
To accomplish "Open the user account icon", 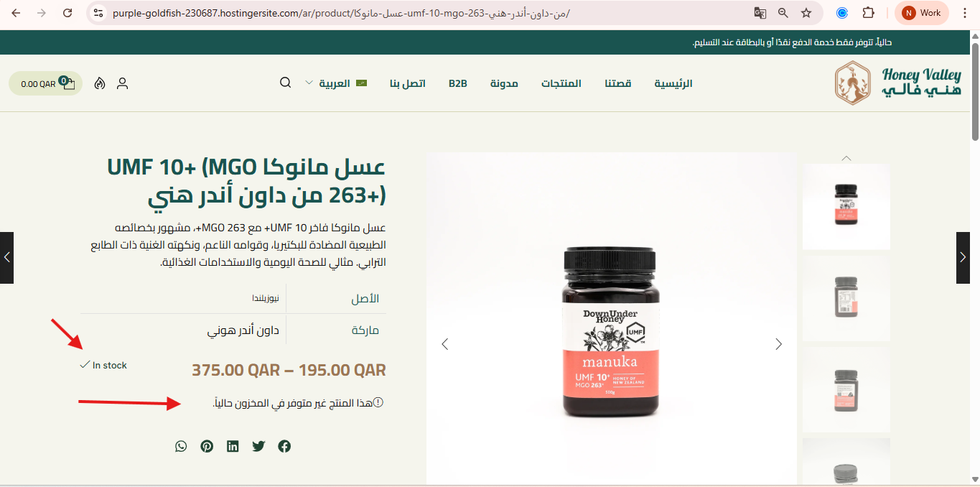I will pyautogui.click(x=122, y=83).
